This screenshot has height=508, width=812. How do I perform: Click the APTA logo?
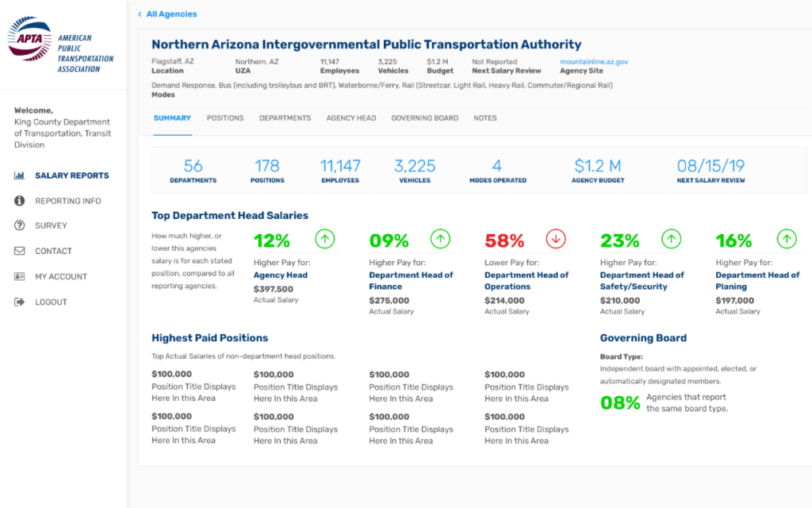[60, 44]
